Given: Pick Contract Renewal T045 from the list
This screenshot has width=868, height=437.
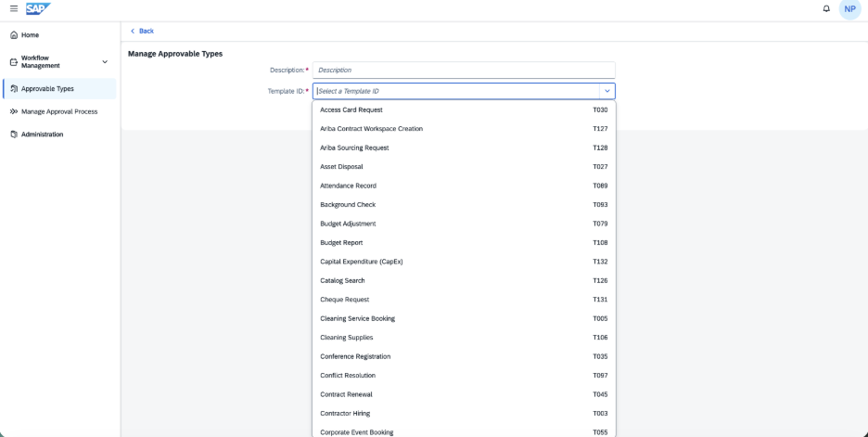Looking at the screenshot, I should 464,394.
